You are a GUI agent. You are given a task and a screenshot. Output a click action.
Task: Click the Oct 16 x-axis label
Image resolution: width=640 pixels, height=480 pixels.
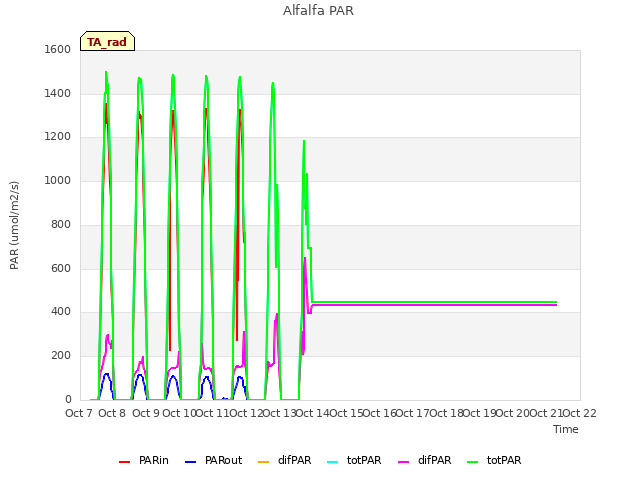pyautogui.click(x=380, y=413)
